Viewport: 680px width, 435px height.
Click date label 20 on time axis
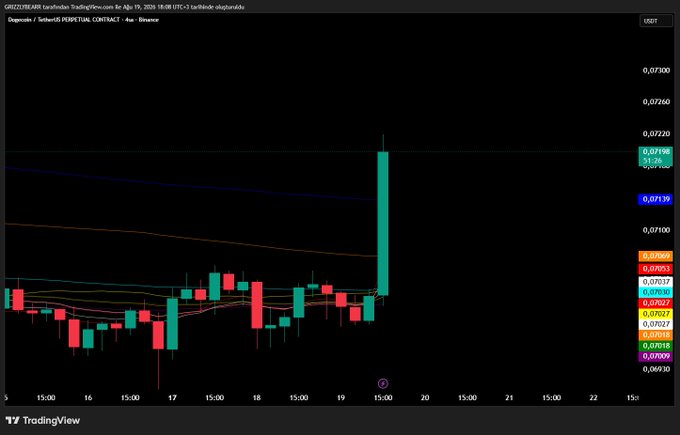(425, 398)
